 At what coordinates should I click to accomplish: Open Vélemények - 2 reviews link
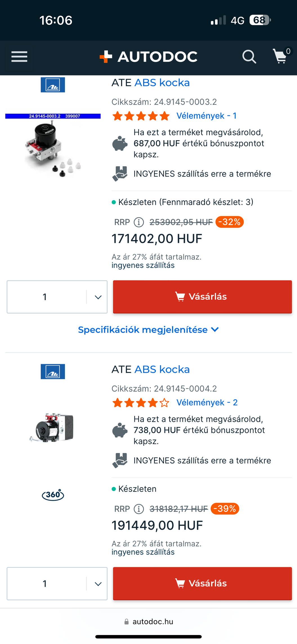(207, 403)
